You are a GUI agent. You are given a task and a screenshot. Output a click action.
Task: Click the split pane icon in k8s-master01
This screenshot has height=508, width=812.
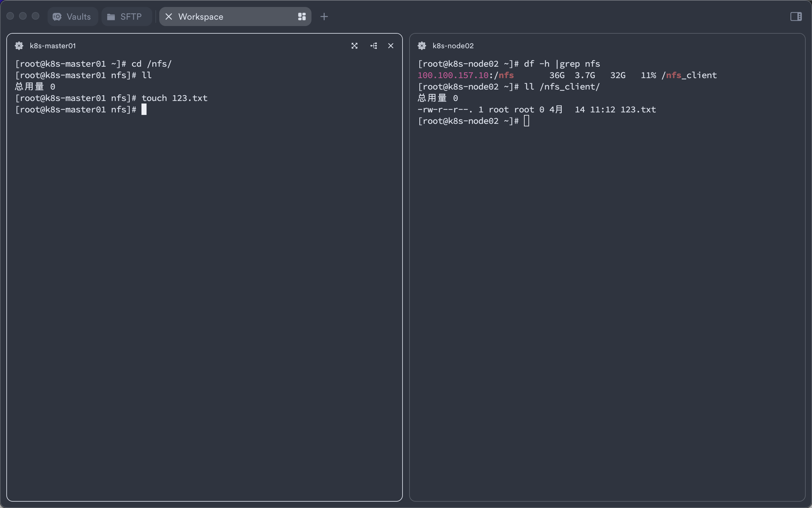373,46
